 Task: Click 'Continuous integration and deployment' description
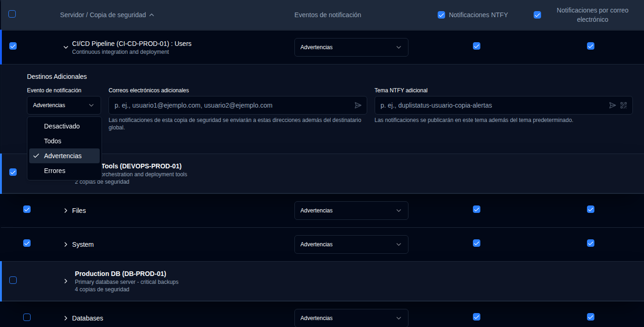pyautogui.click(x=121, y=52)
